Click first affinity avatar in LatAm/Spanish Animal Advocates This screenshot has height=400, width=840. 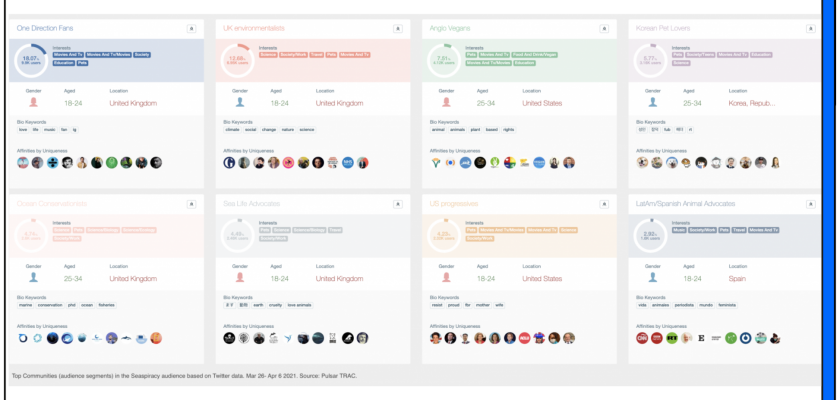tap(642, 338)
